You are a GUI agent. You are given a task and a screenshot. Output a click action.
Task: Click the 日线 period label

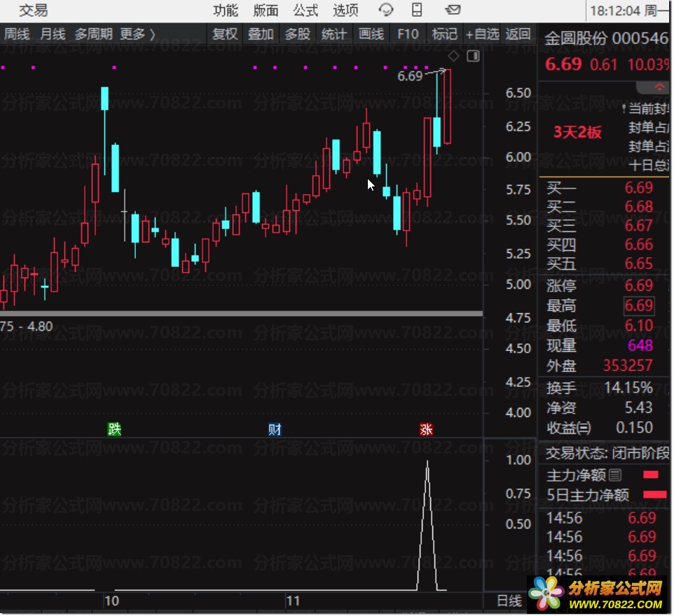point(509,601)
